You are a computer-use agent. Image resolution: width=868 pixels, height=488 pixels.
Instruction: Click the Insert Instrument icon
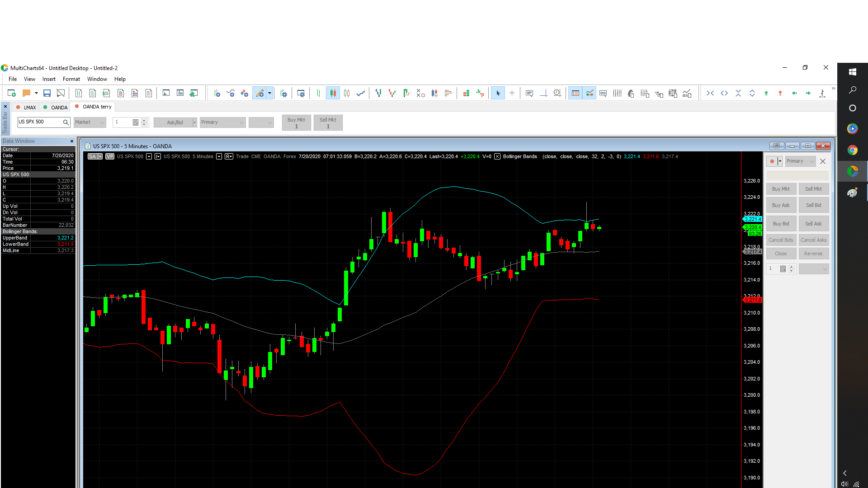[217, 93]
